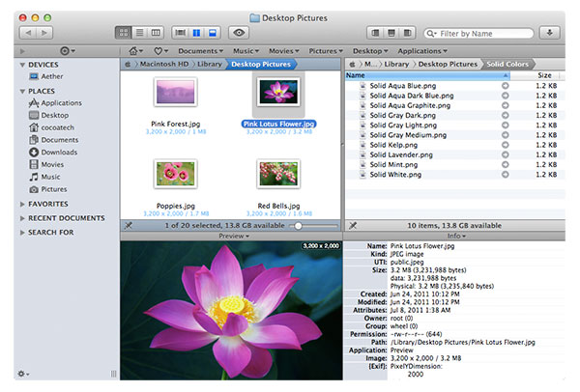Open the Preview panel dropdown
The image size is (580, 392).
click(234, 236)
